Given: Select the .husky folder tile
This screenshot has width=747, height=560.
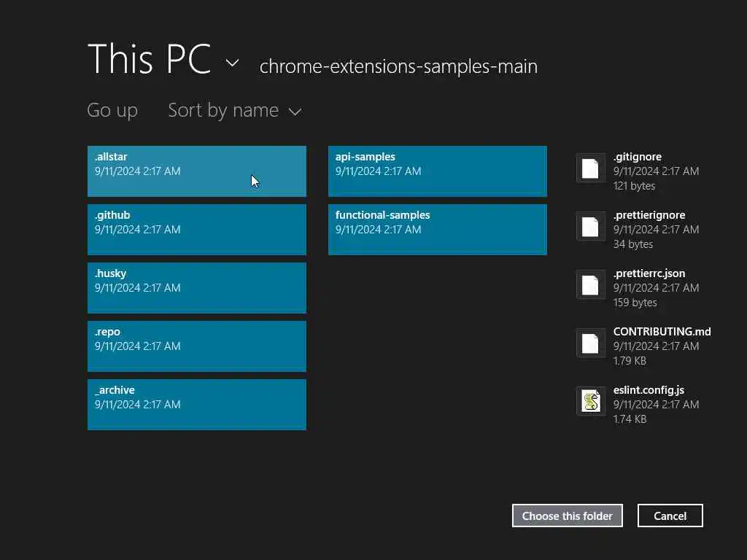Looking at the screenshot, I should pyautogui.click(x=197, y=287).
